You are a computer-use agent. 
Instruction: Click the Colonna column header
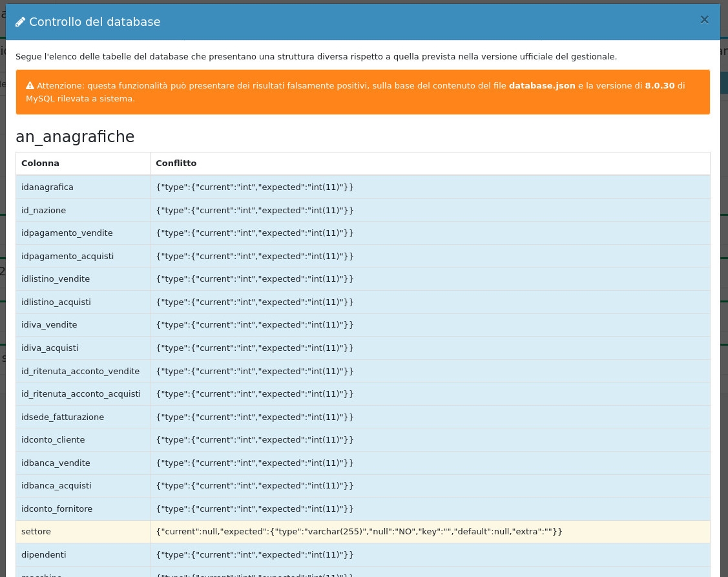(40, 163)
